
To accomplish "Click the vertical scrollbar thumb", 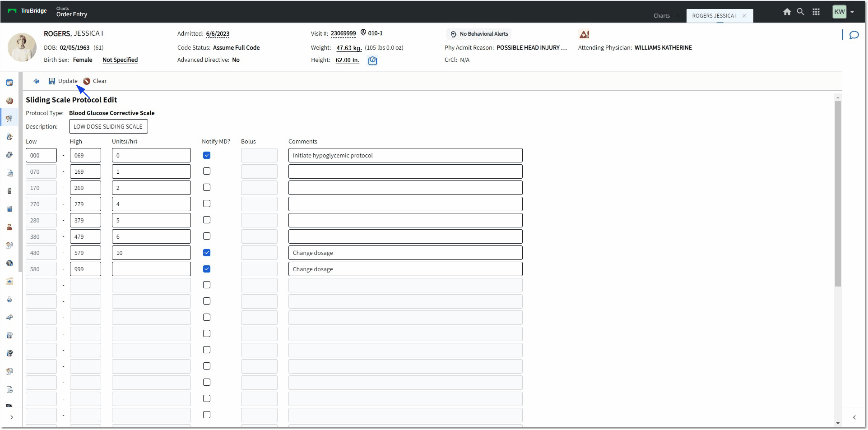I will [838, 194].
